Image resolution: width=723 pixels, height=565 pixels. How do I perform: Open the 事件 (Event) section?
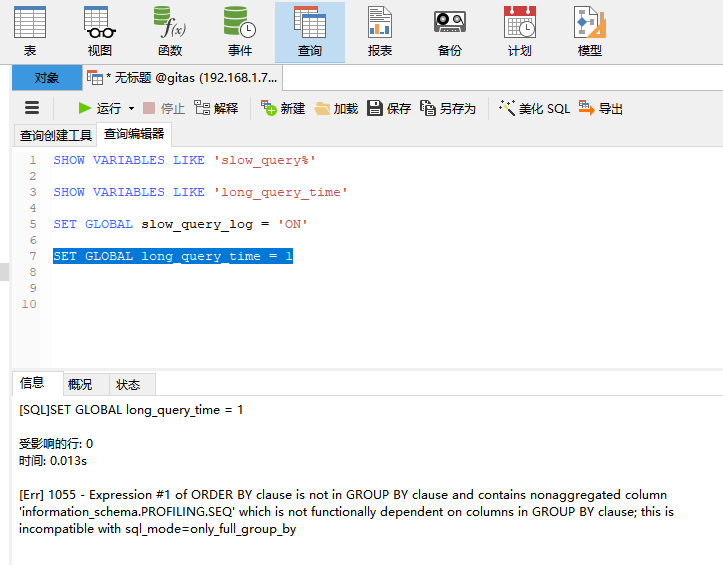(240, 32)
